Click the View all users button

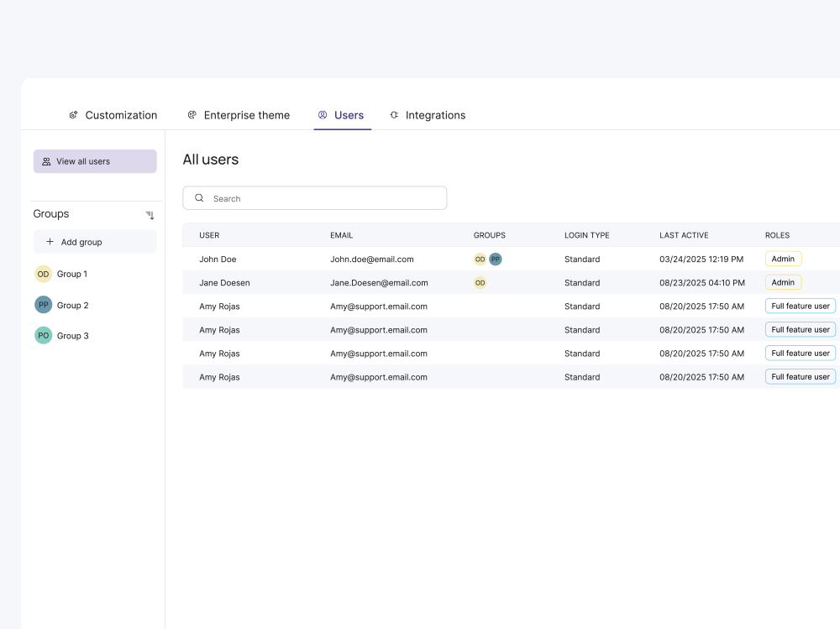(95, 161)
